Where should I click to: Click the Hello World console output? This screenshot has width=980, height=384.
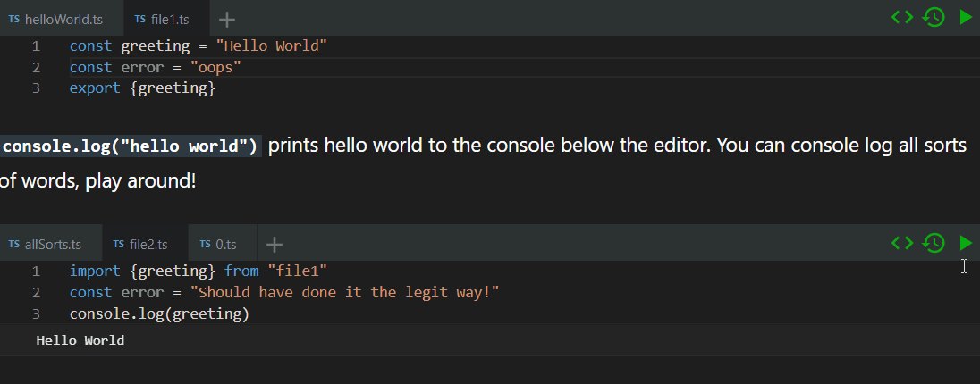coord(80,340)
